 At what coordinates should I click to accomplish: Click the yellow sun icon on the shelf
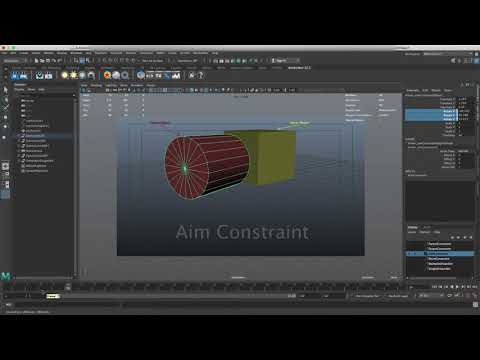[x=65, y=76]
